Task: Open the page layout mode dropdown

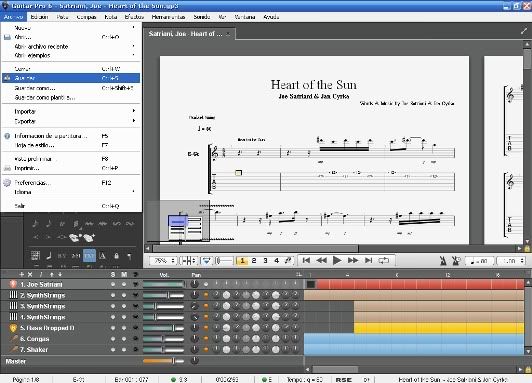Action: point(188,261)
